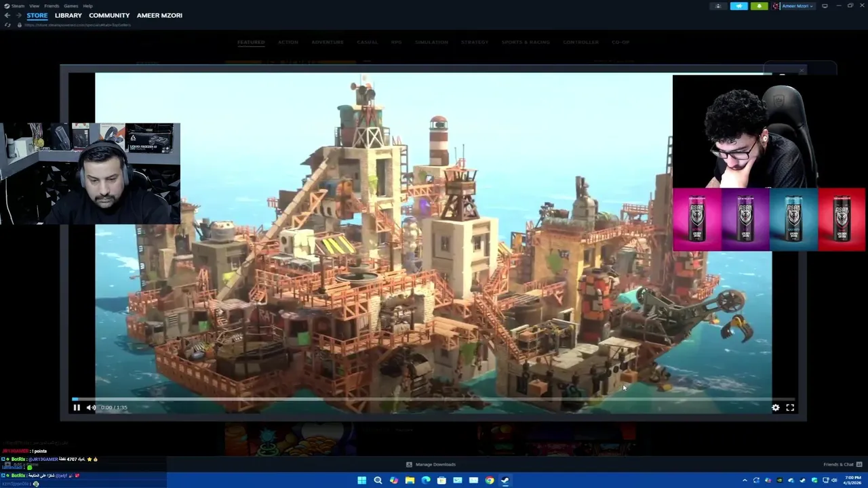
Task: Open Microsoft Store from taskbar
Action: click(x=441, y=481)
